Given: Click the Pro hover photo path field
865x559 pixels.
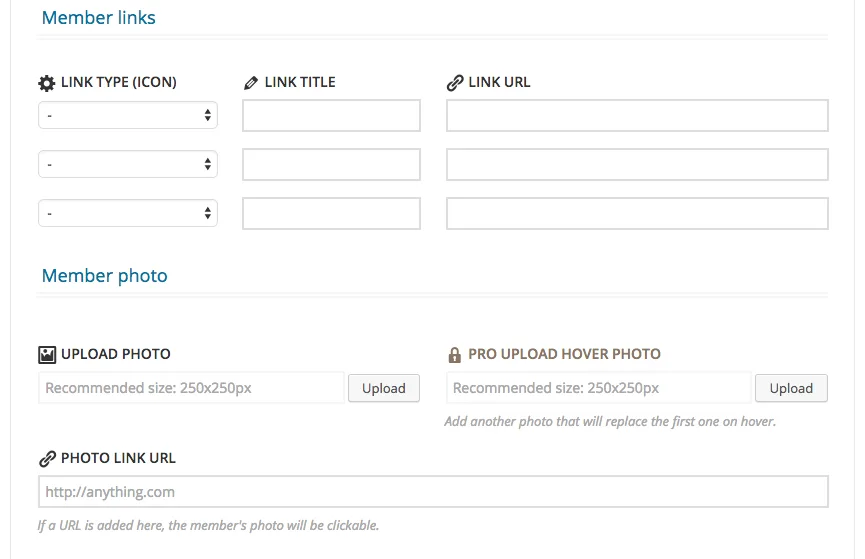Looking at the screenshot, I should pos(599,388).
